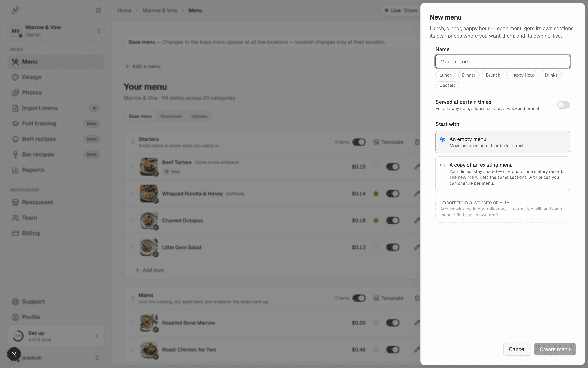Image resolution: width=588 pixels, height=368 pixels.
Task: Select A copy of an existing menu
Action: click(x=503, y=174)
